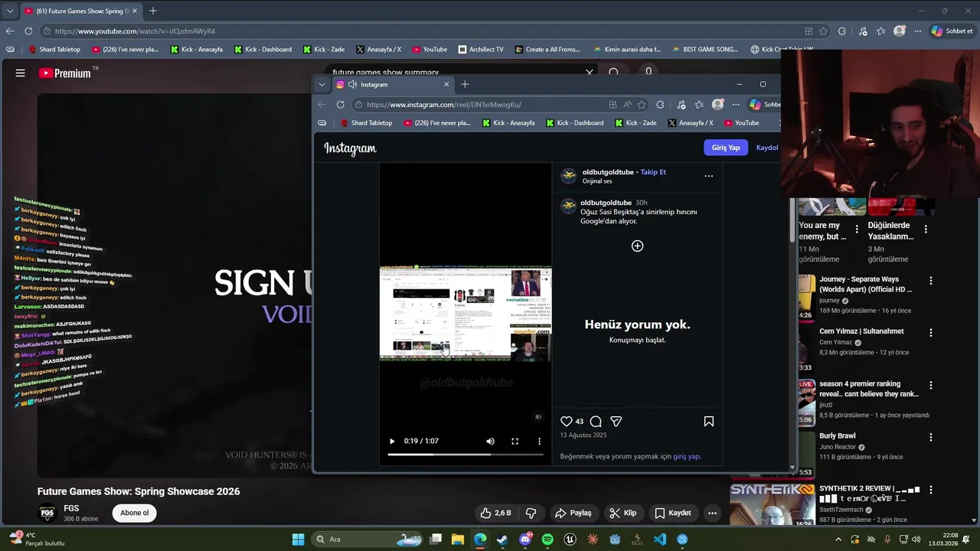Open Create a All Froms bookmark
This screenshot has height=551, width=980.
point(547,49)
